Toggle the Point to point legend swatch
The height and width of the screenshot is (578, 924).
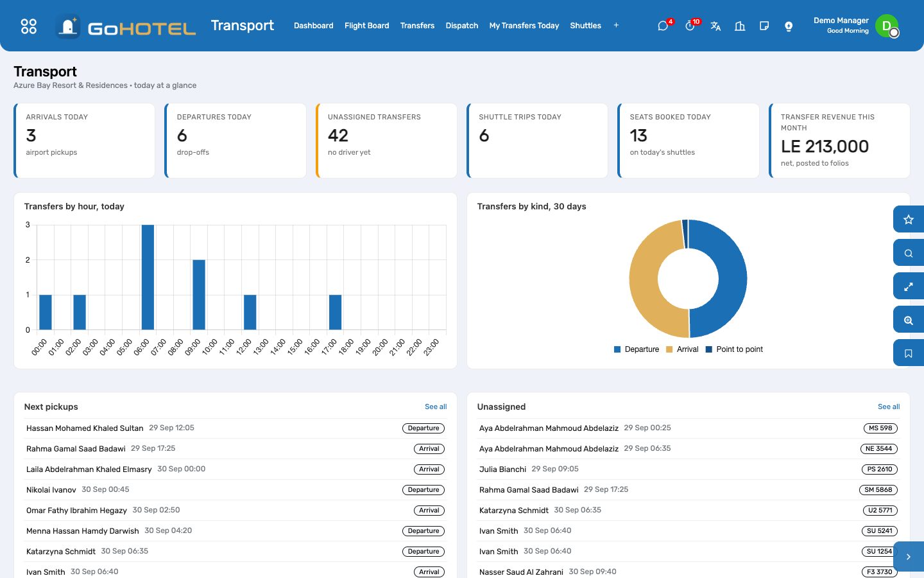pyautogui.click(x=709, y=349)
